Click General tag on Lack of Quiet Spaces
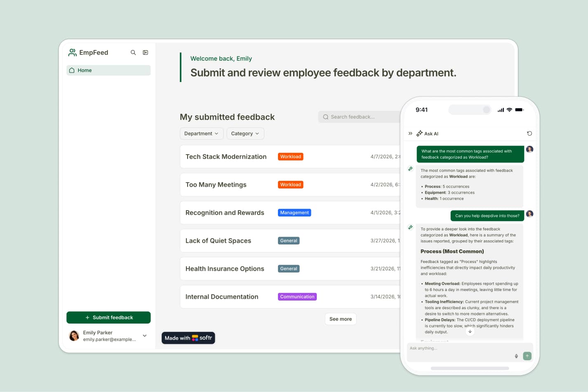The height and width of the screenshot is (392, 588). pos(289,241)
